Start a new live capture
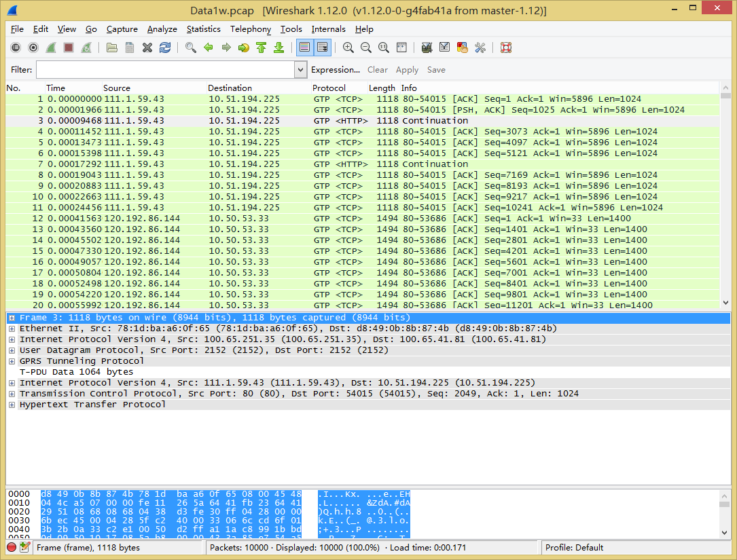 pos(51,48)
